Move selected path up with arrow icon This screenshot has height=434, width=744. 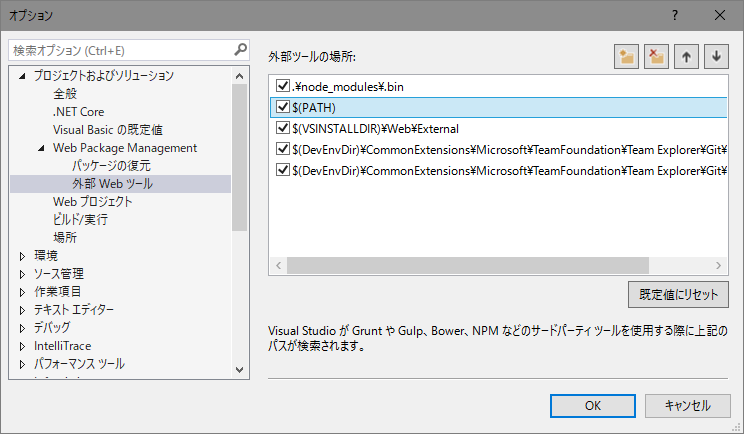686,57
